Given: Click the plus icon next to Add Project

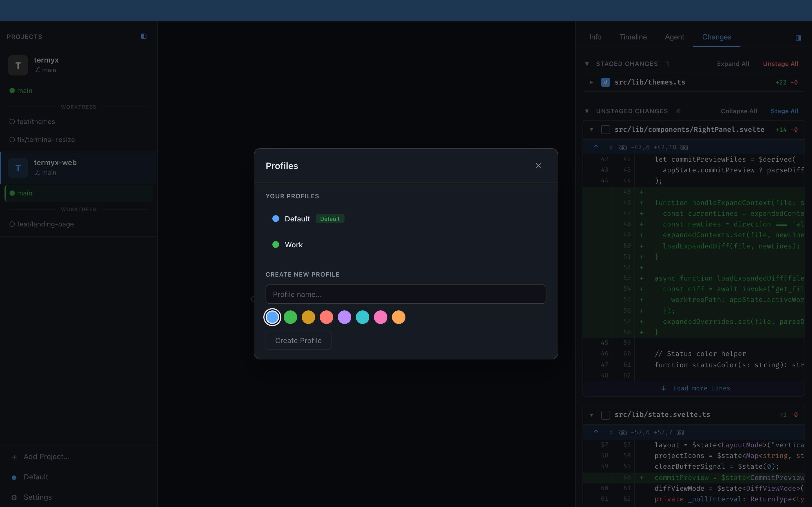Looking at the screenshot, I should tap(14, 457).
